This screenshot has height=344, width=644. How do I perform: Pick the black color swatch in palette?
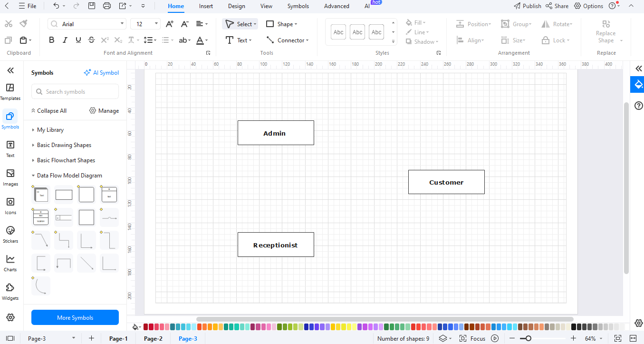click(x=574, y=327)
